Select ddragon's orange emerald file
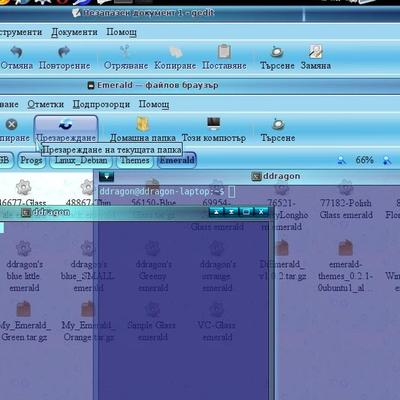This screenshot has height=400, width=400. (x=217, y=267)
